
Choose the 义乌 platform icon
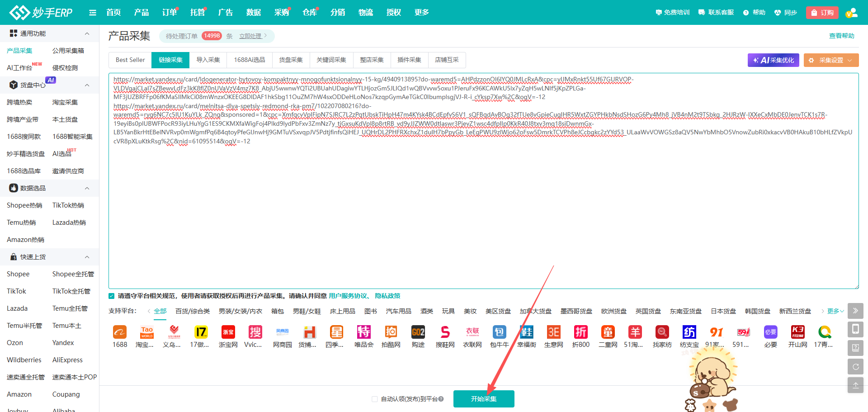174,332
